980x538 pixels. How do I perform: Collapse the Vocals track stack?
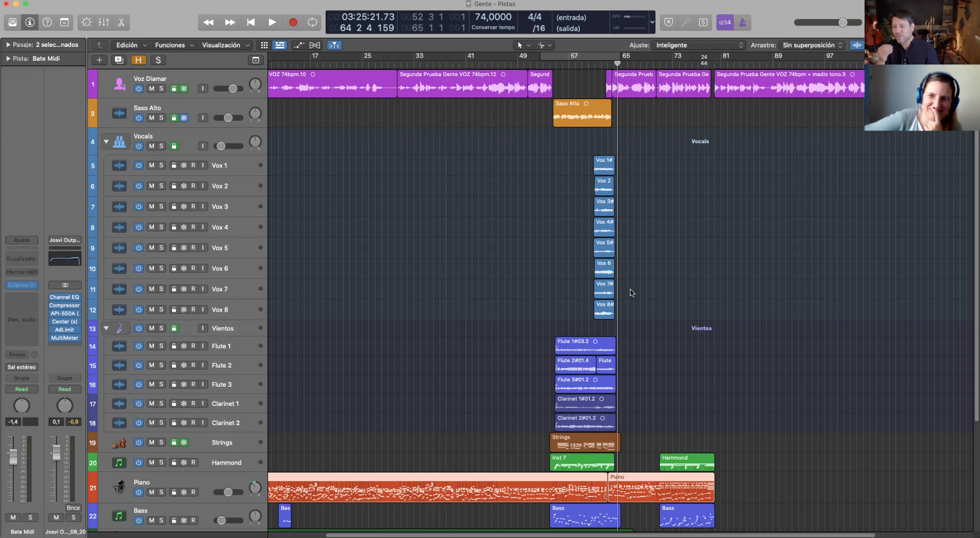[106, 142]
